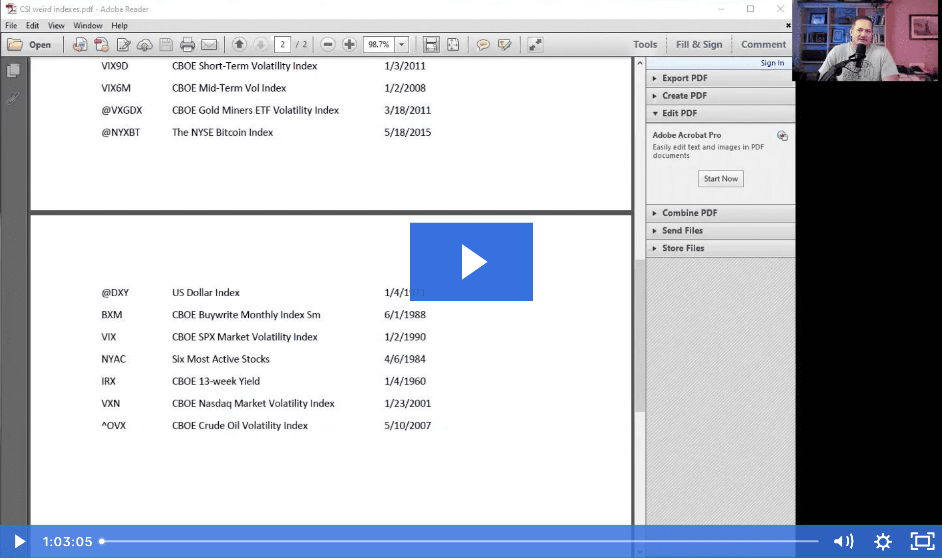Click the text 'The NYSE Bitcoin Index'

pyautogui.click(x=222, y=132)
